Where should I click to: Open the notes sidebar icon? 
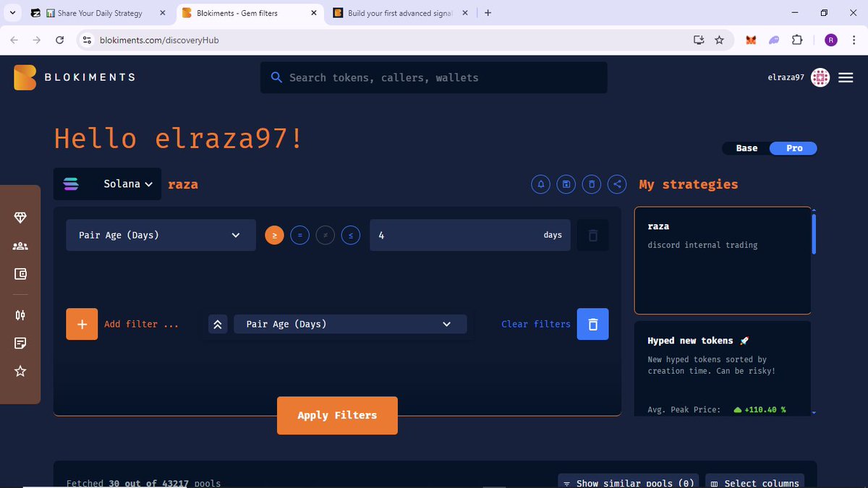pos(20,343)
